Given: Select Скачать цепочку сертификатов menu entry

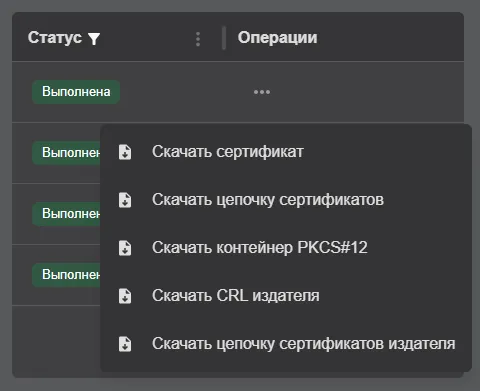Looking at the screenshot, I should pos(286,200).
